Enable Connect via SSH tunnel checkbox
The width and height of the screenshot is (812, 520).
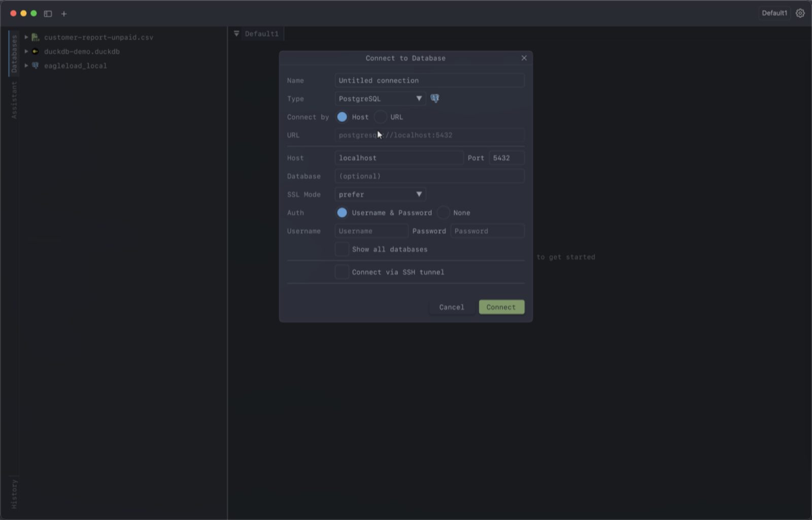point(342,272)
